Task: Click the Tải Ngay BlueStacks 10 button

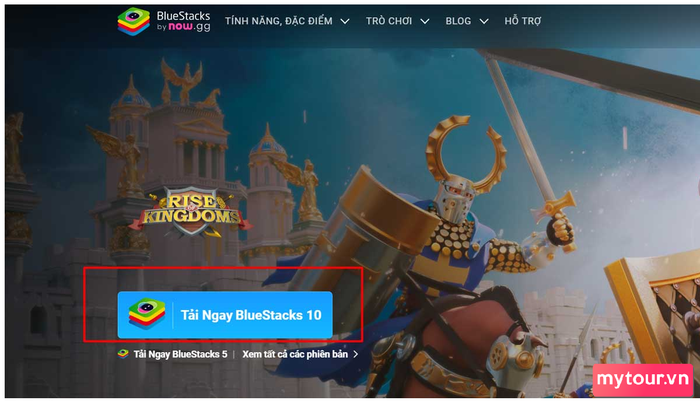Action: (225, 315)
